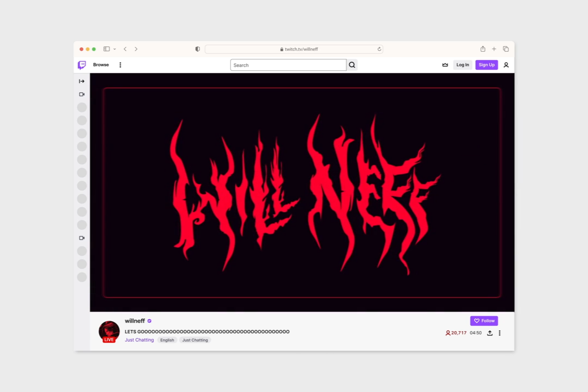
Task: Focus the Search input field
Action: [288, 65]
